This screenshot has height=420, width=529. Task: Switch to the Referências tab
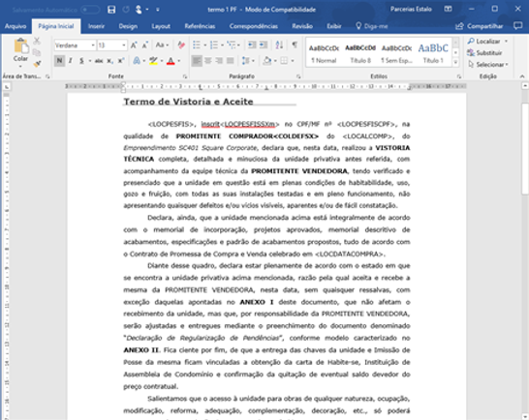click(200, 26)
